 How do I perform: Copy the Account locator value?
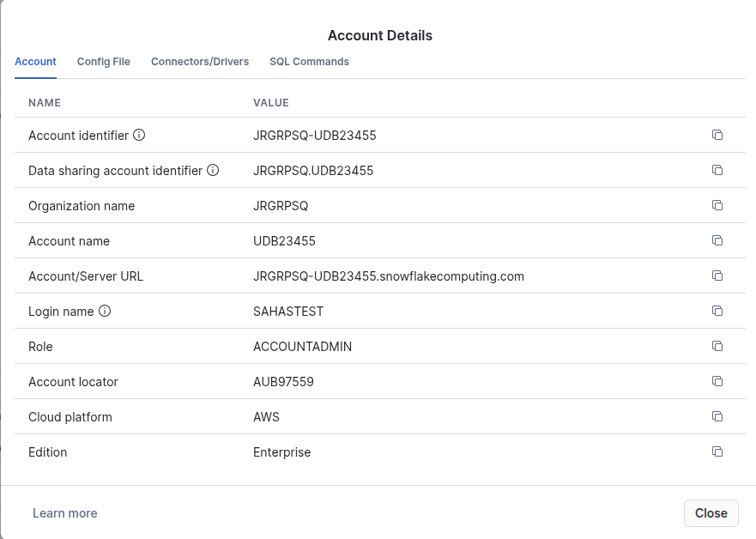717,381
